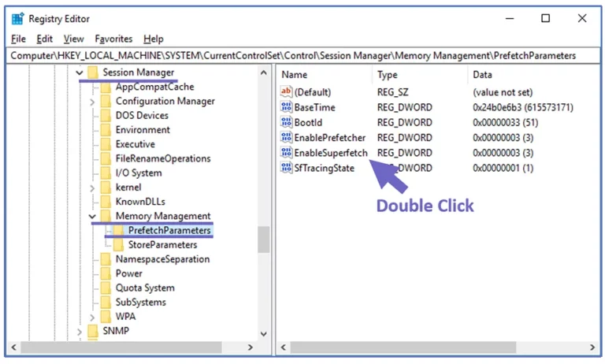The height and width of the screenshot is (364, 605).
Task: Click the Memory Management folder icon
Action: [x=106, y=216]
